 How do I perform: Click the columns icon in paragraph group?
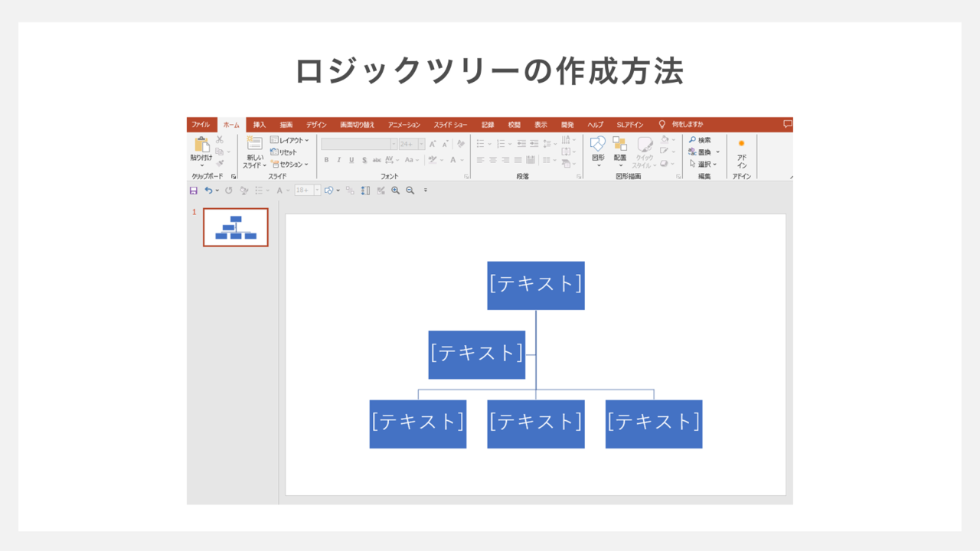pyautogui.click(x=548, y=160)
